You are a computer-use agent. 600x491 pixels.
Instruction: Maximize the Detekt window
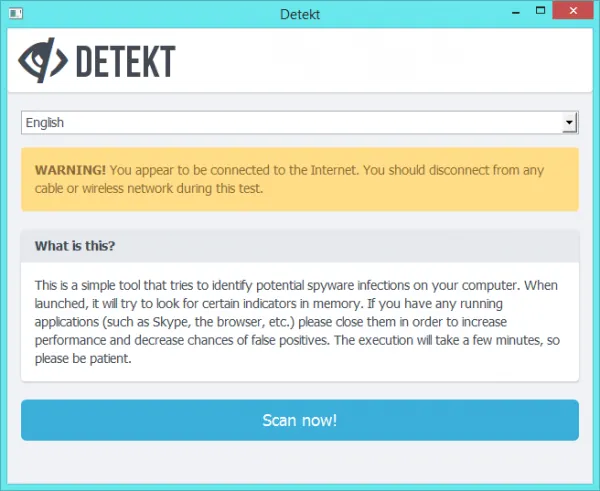pyautogui.click(x=540, y=11)
